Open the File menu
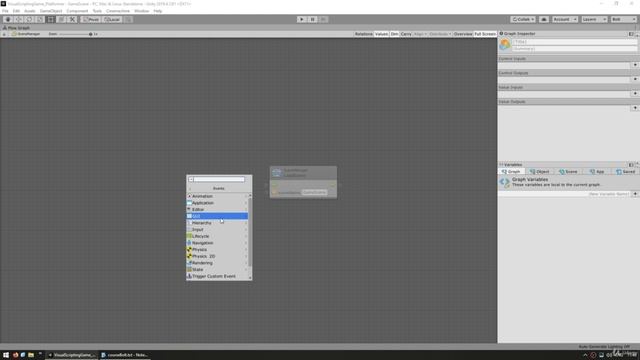The width and height of the screenshot is (640, 360). 5,11
